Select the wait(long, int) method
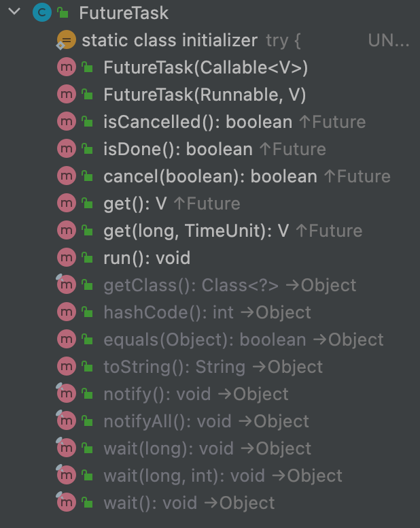The height and width of the screenshot is (528, 420). 166,476
